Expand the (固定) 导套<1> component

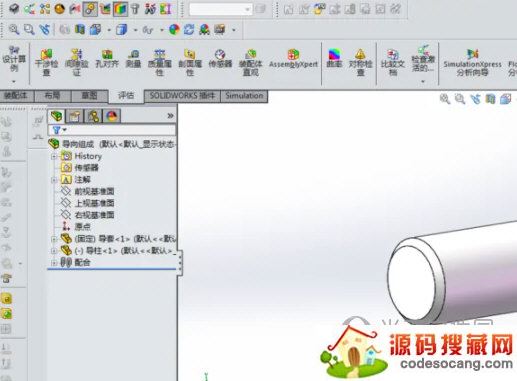54,239
